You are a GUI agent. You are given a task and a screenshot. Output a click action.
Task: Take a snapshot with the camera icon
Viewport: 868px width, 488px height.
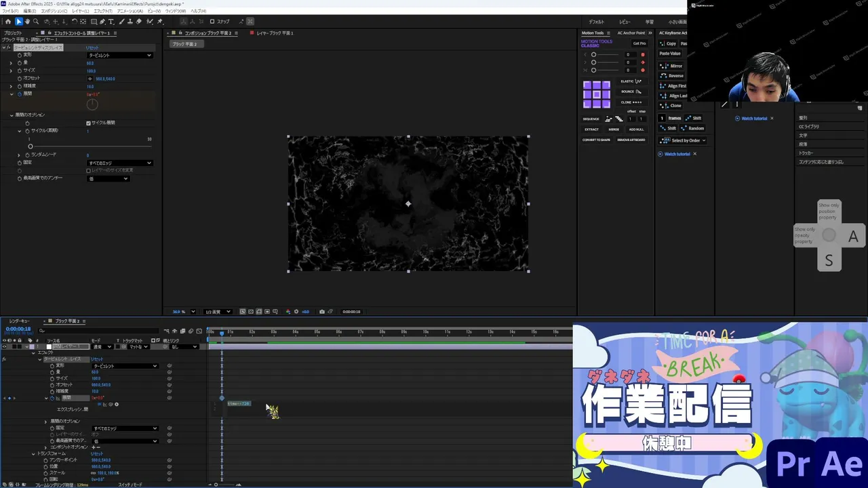pyautogui.click(x=321, y=312)
